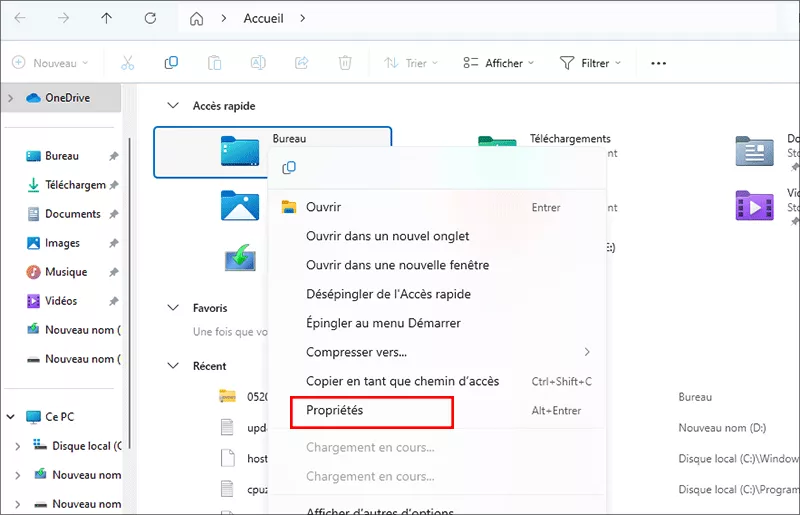
Task: Click the 'upd' file icon in Récent
Action: (228, 428)
